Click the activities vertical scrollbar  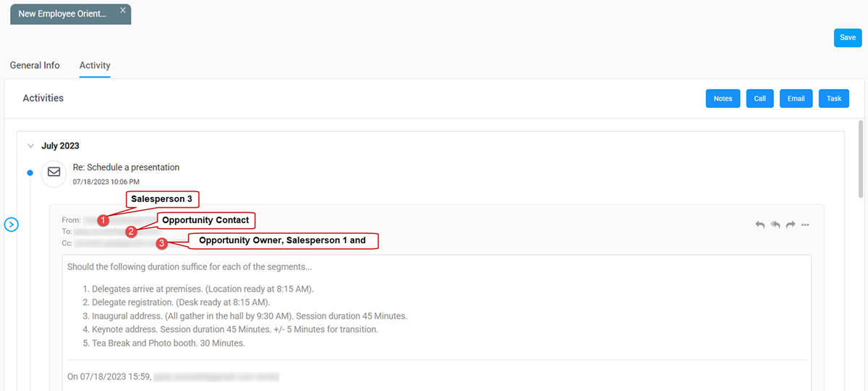point(860,159)
